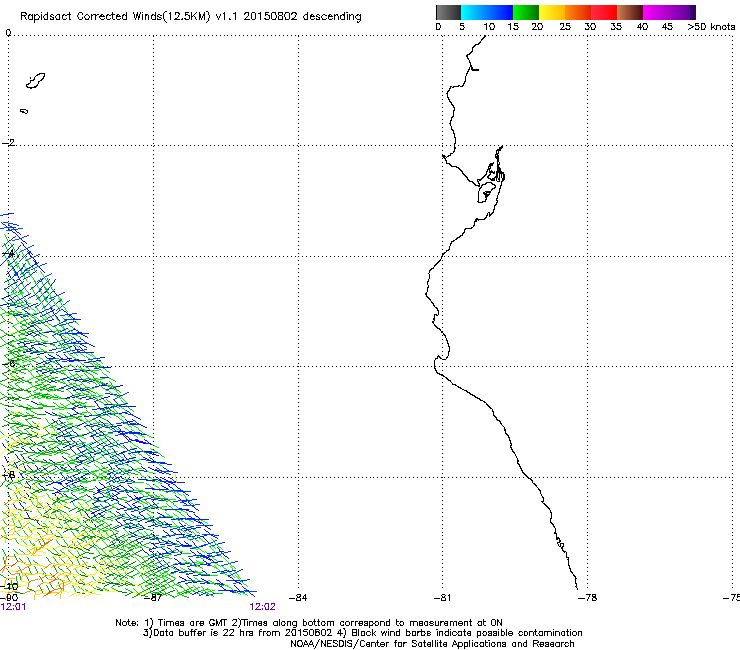The height and width of the screenshot is (650, 740).
Task: Click the brown 35-40 knots legend swatch
Action: (630, 12)
